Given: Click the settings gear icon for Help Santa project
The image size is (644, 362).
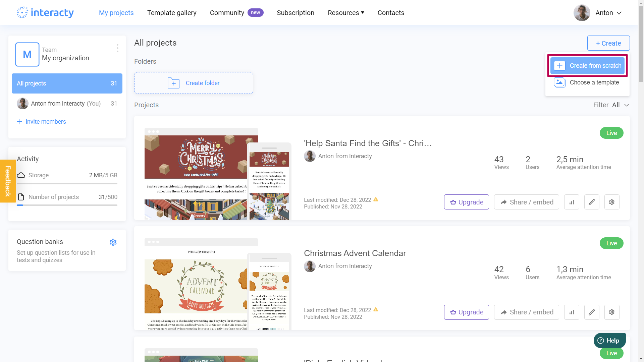Looking at the screenshot, I should pos(612,202).
